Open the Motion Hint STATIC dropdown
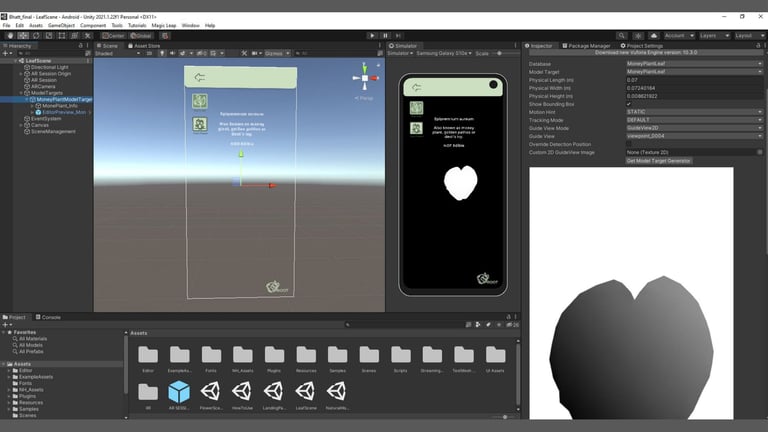768x432 pixels. tap(695, 112)
